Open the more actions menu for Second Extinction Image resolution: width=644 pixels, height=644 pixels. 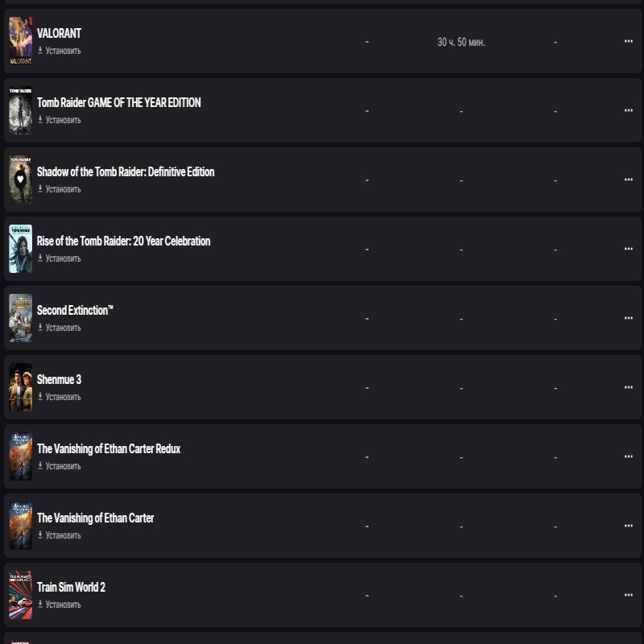click(x=628, y=317)
